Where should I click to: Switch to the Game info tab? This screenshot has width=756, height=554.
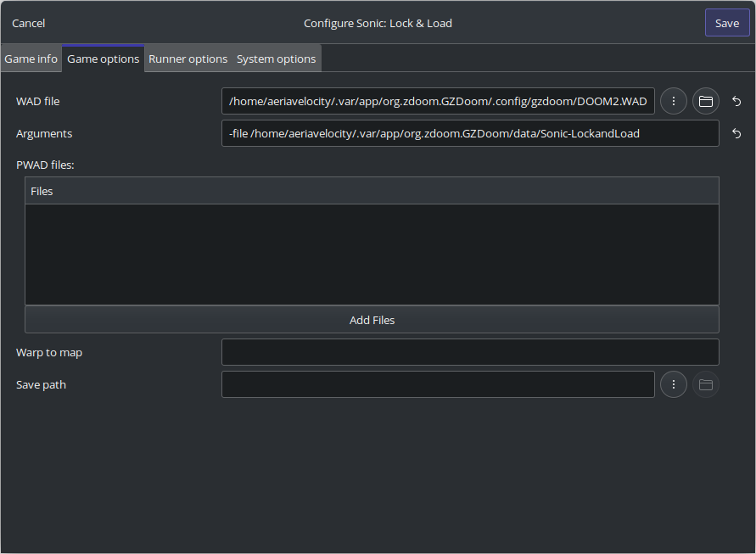[x=31, y=59]
